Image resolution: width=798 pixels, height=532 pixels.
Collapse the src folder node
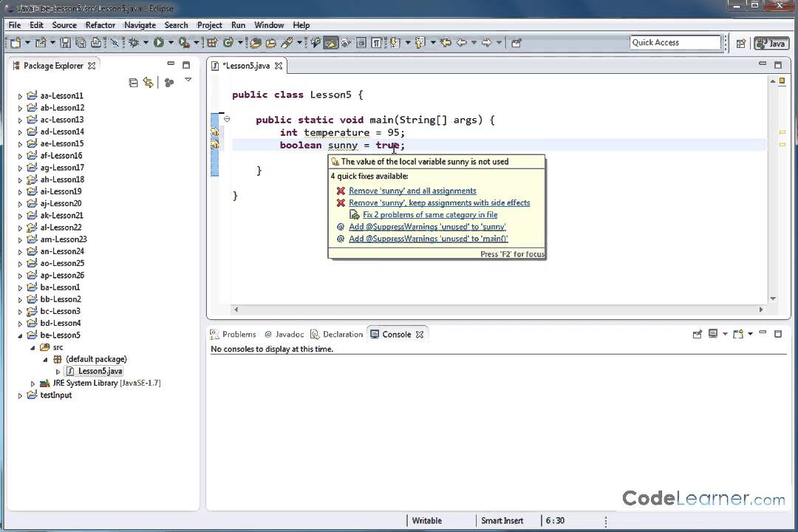pos(33,348)
